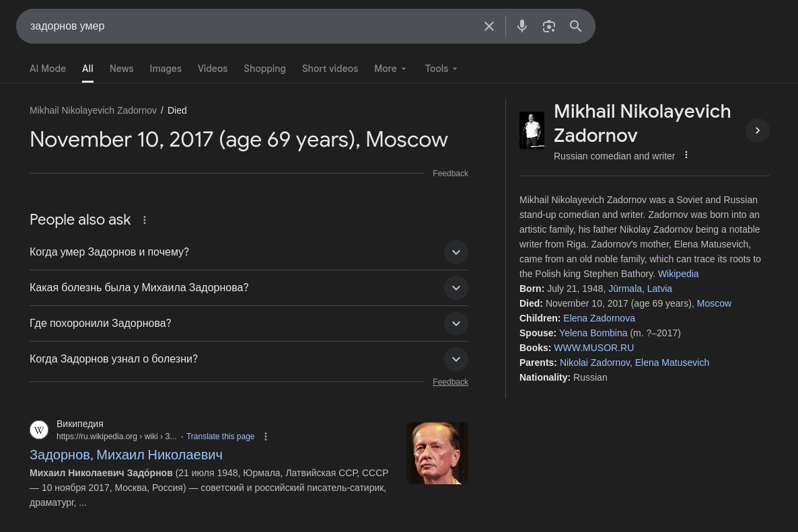Open Elena Matusevich parent link
Screen dimensions: 798x532
(672, 362)
